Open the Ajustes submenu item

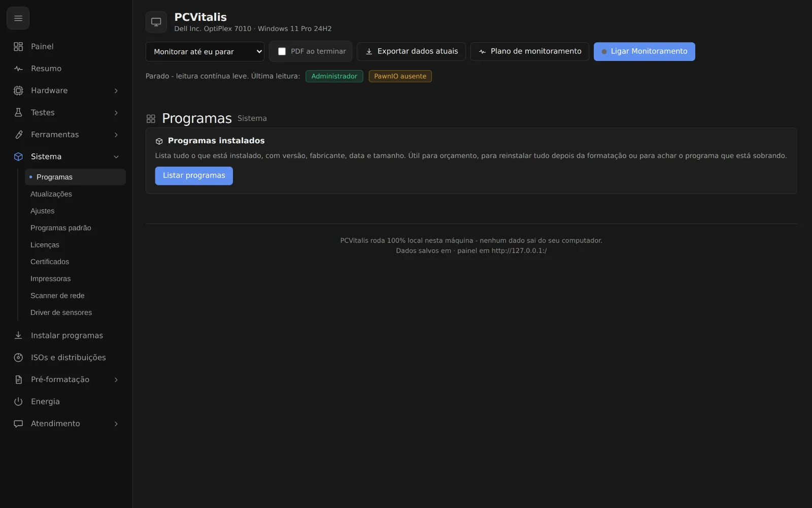75,211
